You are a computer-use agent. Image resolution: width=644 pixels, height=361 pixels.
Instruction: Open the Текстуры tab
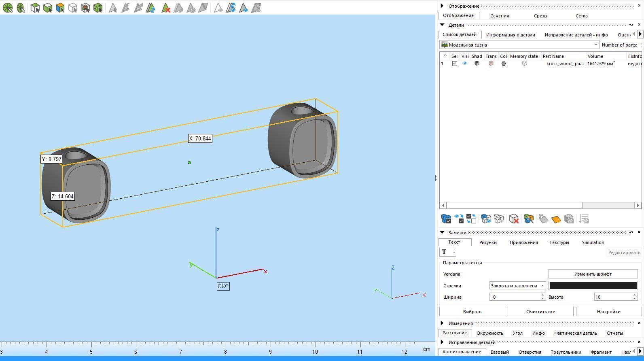pos(559,242)
